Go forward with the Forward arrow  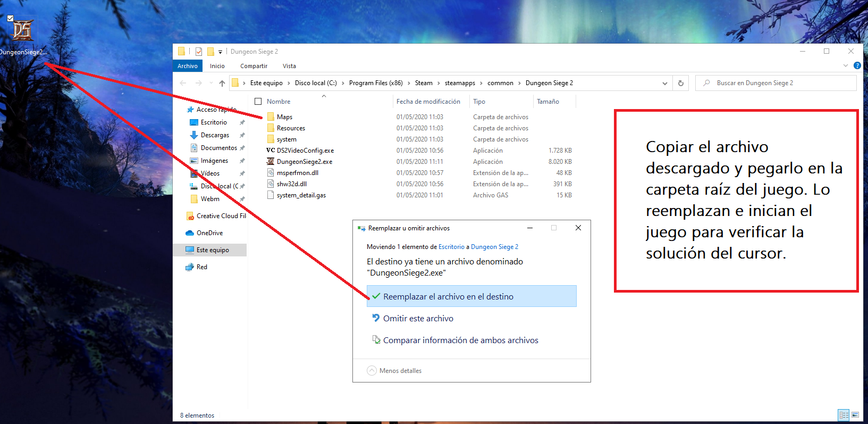pyautogui.click(x=199, y=83)
